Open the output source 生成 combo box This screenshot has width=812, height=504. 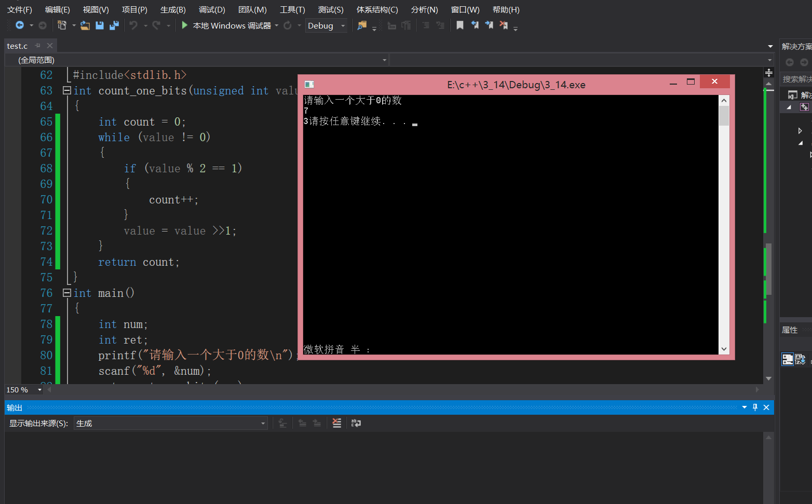pyautogui.click(x=171, y=423)
